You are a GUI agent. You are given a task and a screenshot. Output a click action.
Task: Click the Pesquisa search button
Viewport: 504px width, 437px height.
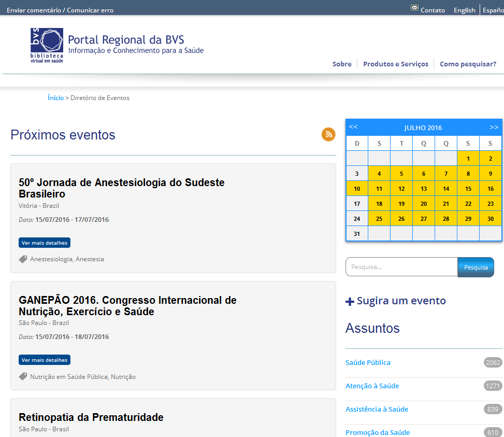(476, 267)
